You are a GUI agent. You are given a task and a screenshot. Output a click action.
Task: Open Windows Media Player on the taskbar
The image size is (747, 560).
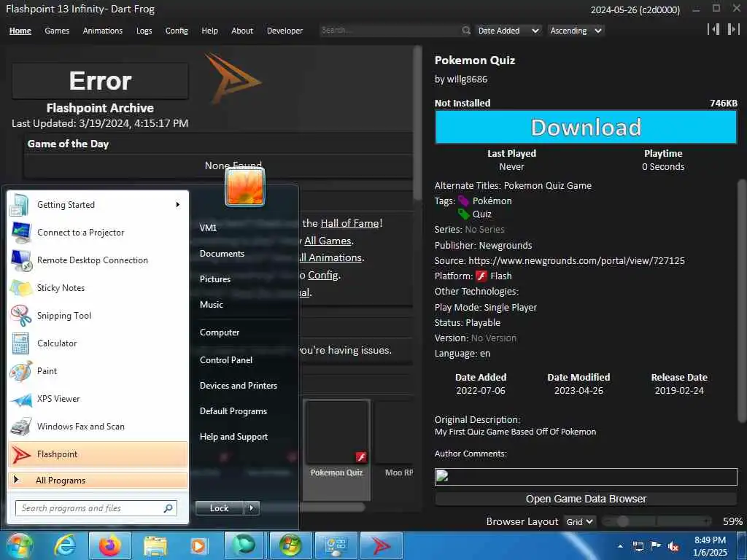click(x=198, y=546)
